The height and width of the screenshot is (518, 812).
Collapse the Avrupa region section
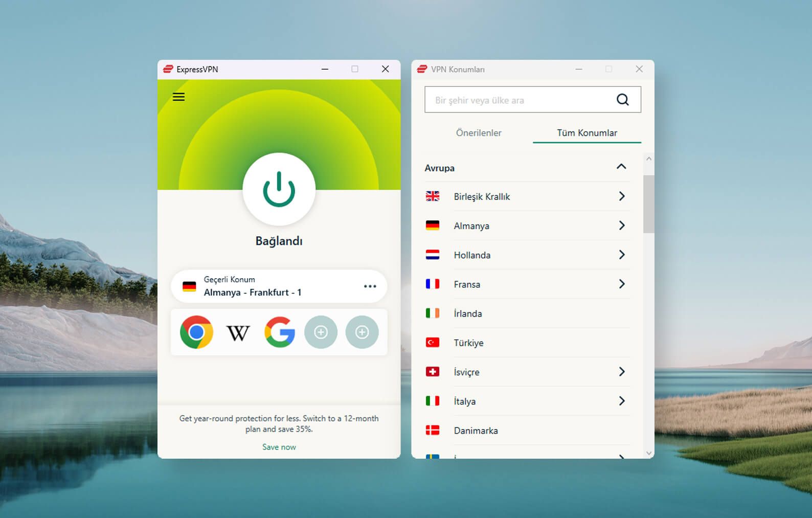[621, 167]
